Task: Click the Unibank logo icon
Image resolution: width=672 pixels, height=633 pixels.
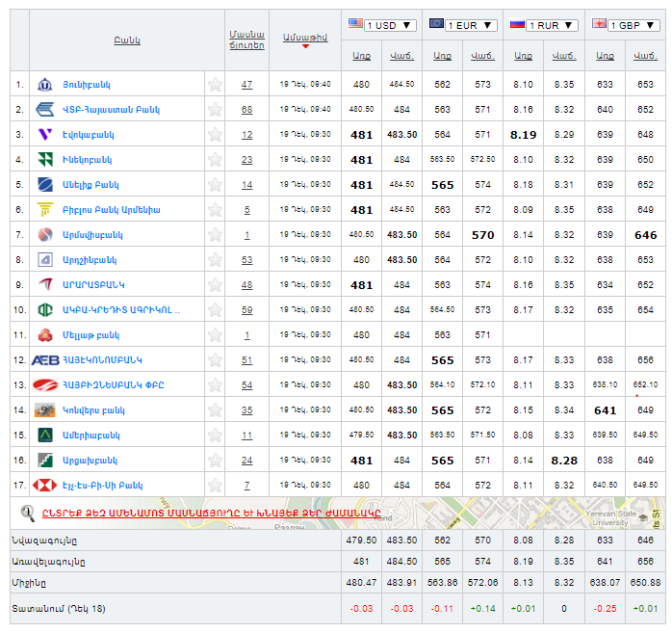Action: pos(45,85)
